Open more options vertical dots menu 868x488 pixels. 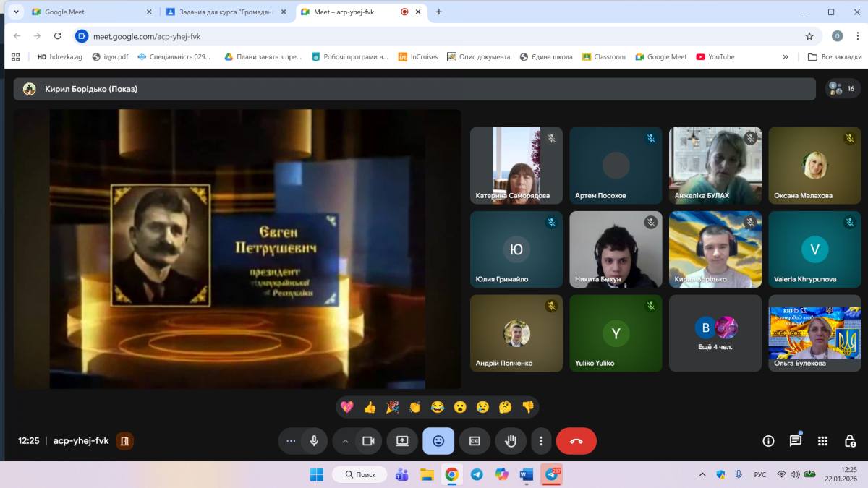(x=541, y=441)
